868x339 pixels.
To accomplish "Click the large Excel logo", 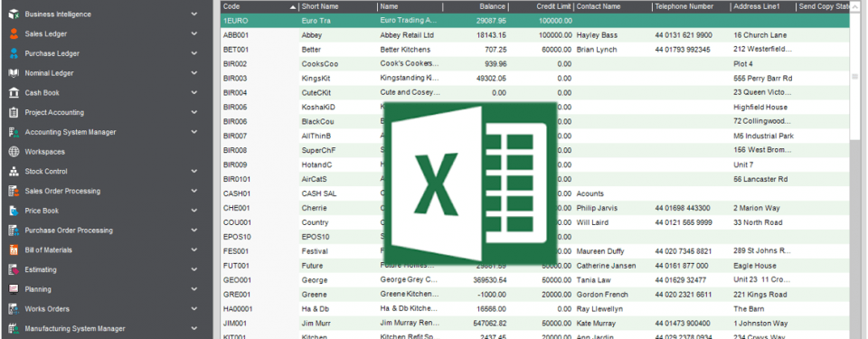I will pos(470,182).
